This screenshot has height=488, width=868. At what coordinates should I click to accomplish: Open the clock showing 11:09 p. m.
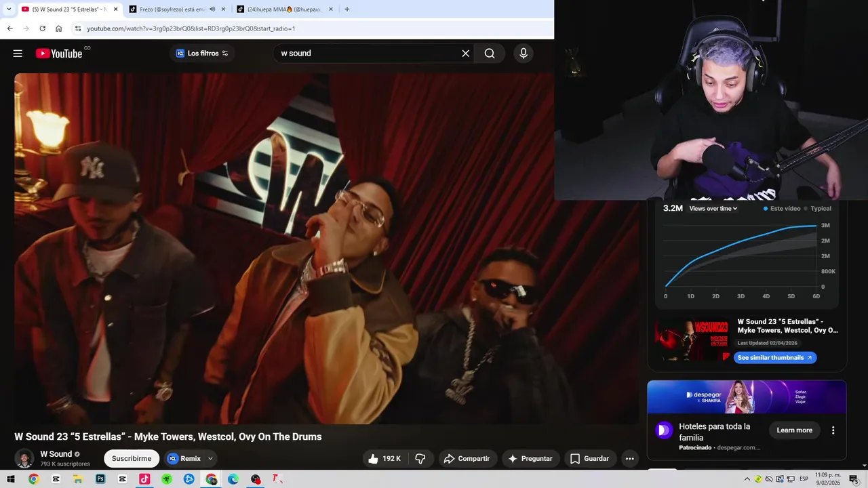coord(827,479)
